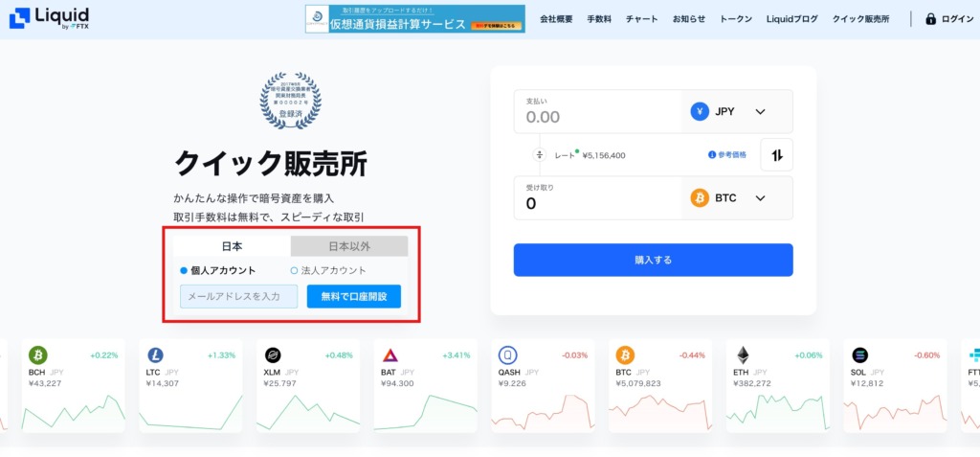Click the 無料で口座開設 button

pos(354,297)
